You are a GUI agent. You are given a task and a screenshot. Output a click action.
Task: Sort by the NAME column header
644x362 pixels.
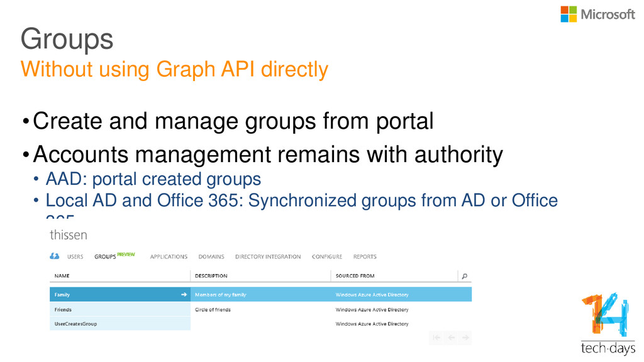(62, 276)
